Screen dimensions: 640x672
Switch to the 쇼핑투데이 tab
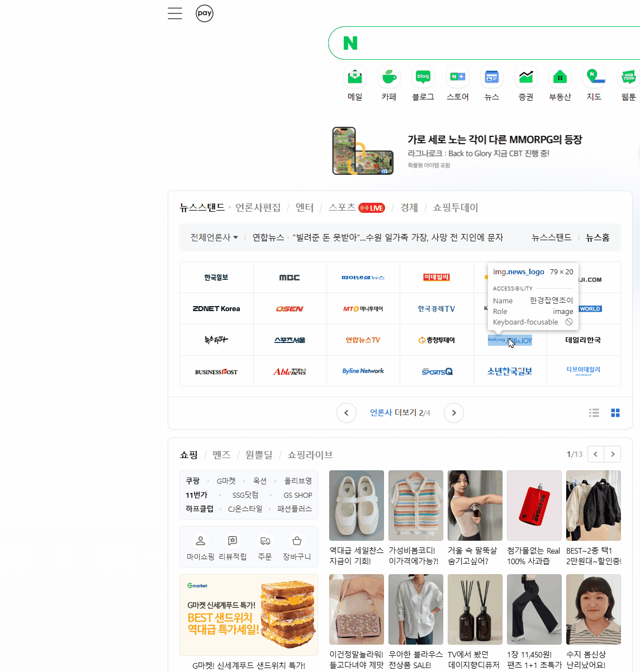[x=456, y=207]
